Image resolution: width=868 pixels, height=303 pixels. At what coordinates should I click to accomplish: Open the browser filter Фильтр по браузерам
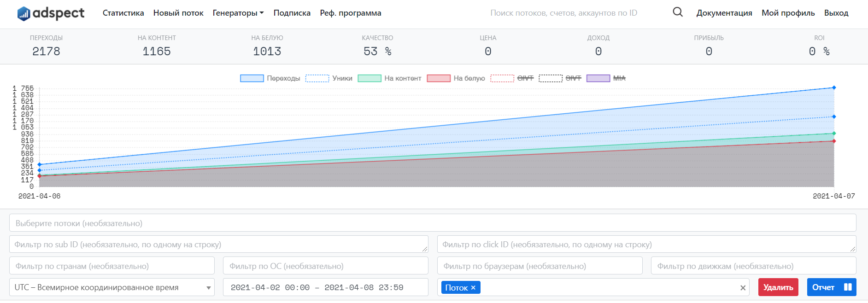pos(540,266)
